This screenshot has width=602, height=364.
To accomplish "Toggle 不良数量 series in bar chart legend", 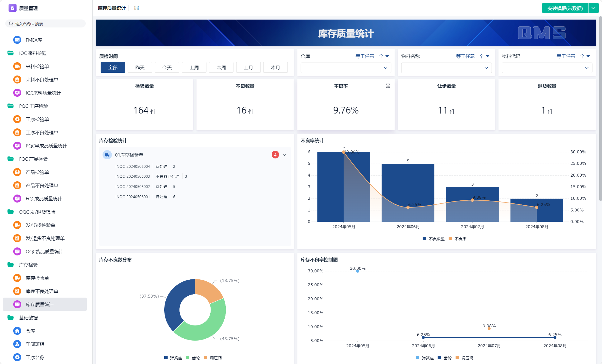I will tap(434, 239).
